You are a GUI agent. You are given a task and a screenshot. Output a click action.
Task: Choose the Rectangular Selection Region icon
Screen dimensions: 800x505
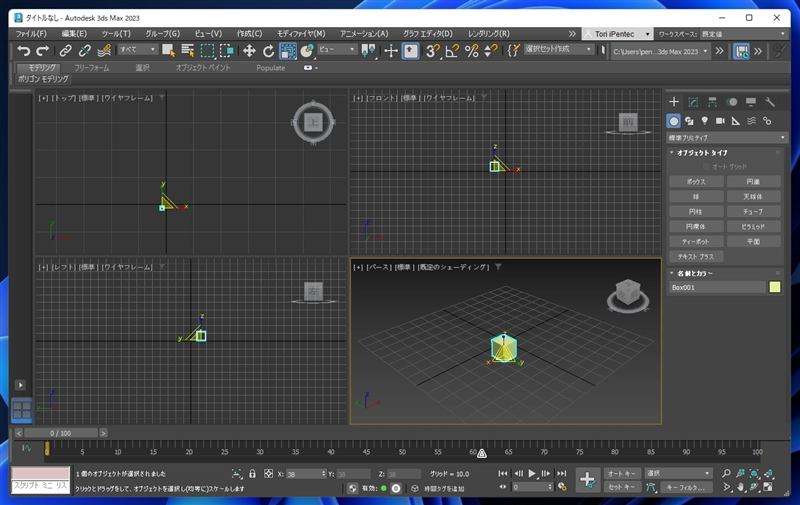pos(207,50)
